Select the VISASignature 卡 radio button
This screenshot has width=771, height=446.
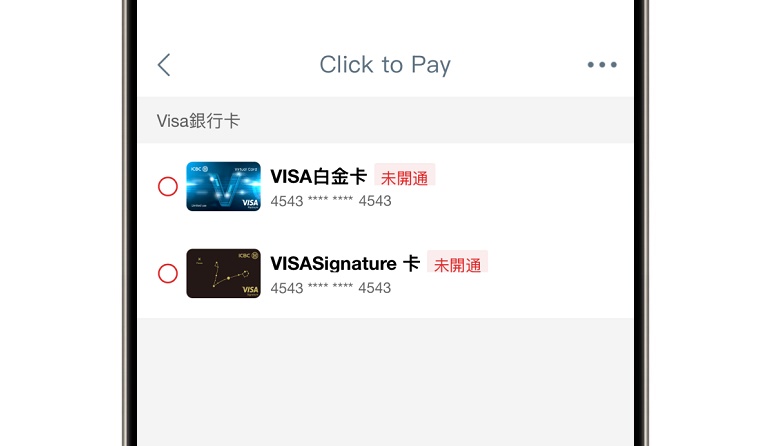point(168,273)
